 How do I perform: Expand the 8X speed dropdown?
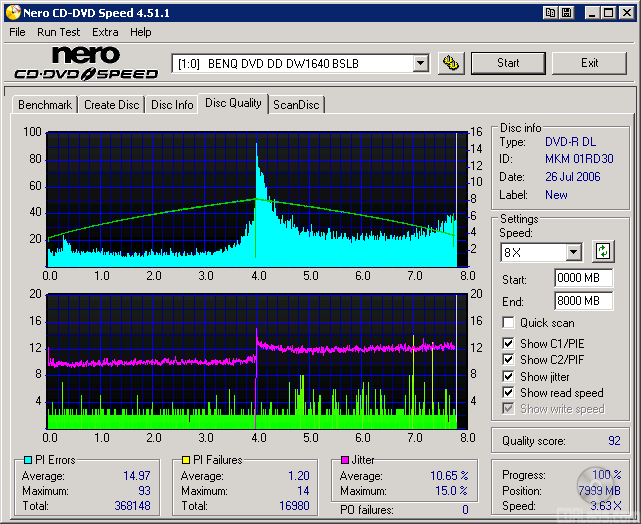coord(573,253)
